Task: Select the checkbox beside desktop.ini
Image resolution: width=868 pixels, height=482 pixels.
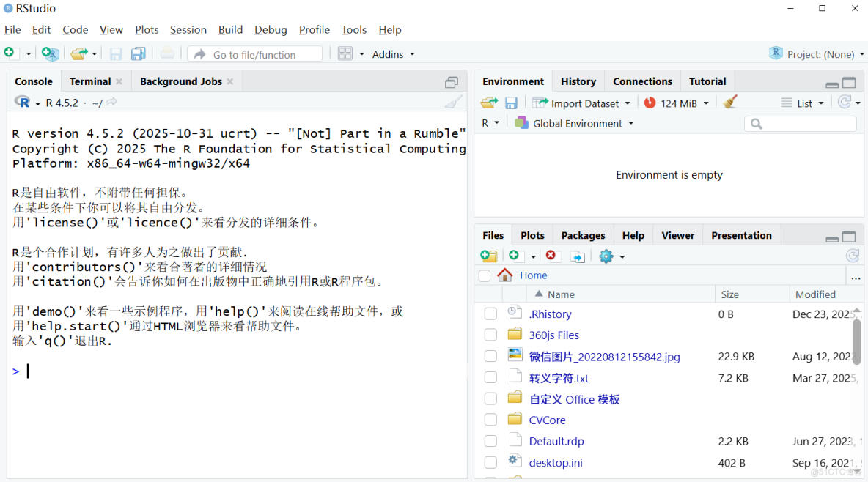Action: (x=490, y=462)
